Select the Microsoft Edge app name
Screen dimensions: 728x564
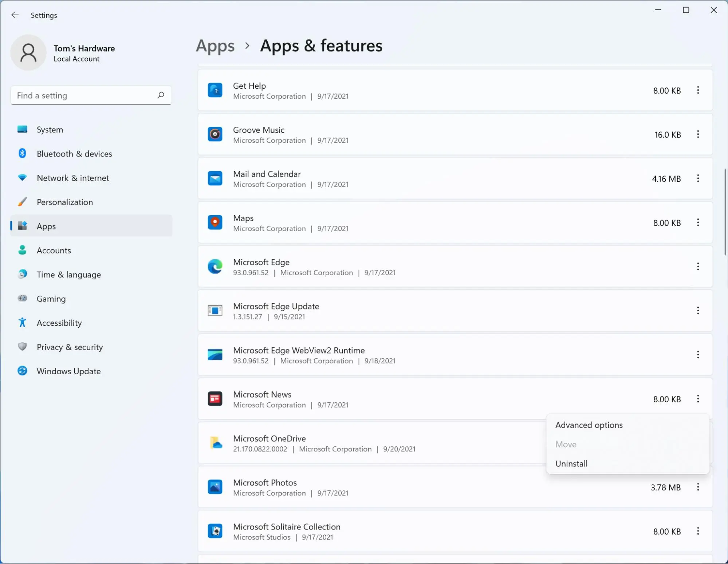(x=261, y=262)
